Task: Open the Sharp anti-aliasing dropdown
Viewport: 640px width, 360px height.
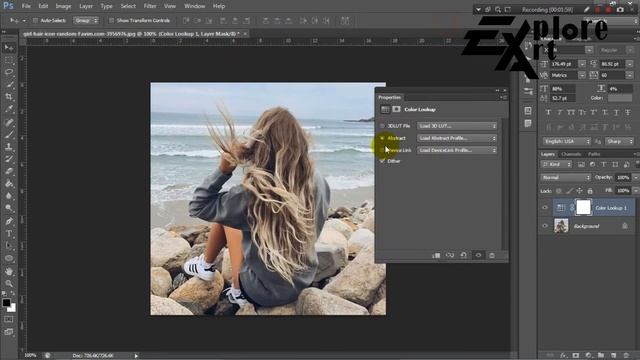Action: click(x=620, y=141)
